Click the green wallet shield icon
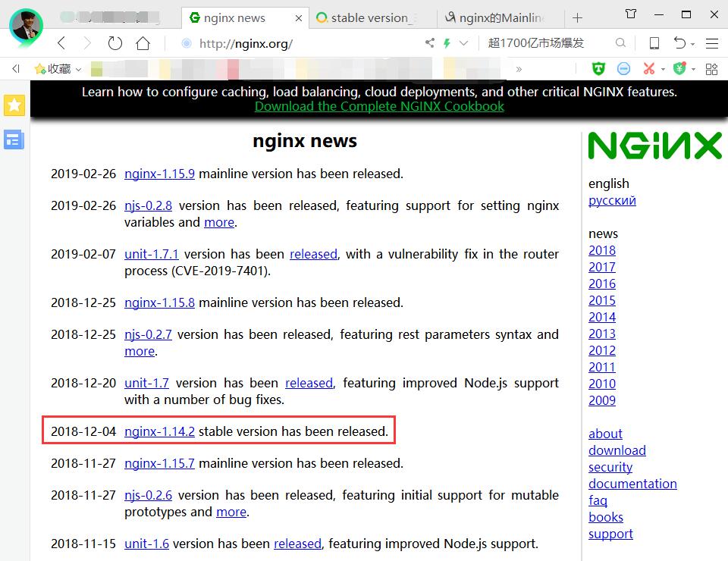Image resolution: width=728 pixels, height=561 pixels. (679, 69)
